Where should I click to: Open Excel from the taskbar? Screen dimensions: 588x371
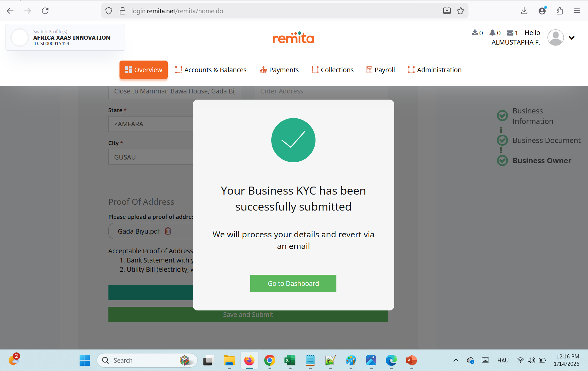click(290, 360)
